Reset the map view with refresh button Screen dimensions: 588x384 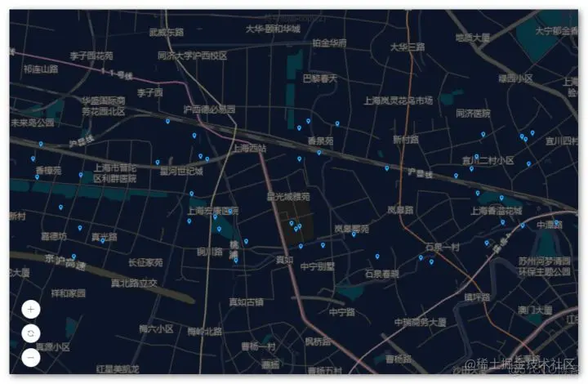31,333
